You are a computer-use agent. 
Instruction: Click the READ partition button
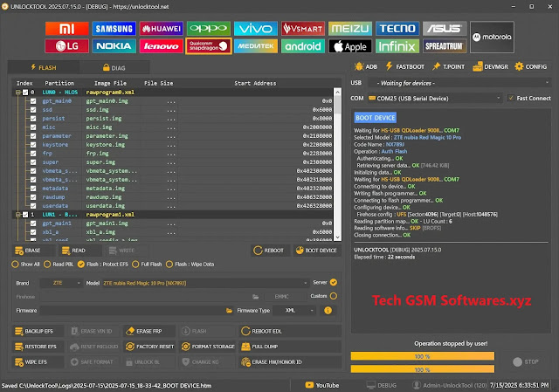pyautogui.click(x=80, y=251)
